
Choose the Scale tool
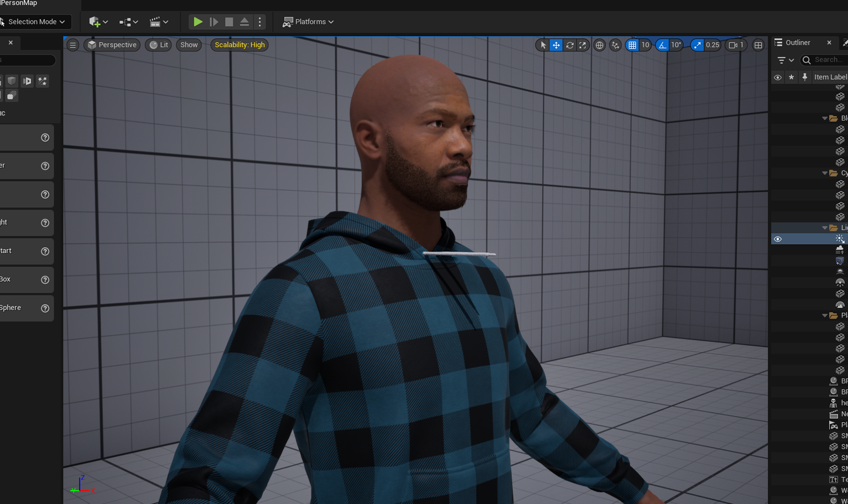(x=582, y=45)
